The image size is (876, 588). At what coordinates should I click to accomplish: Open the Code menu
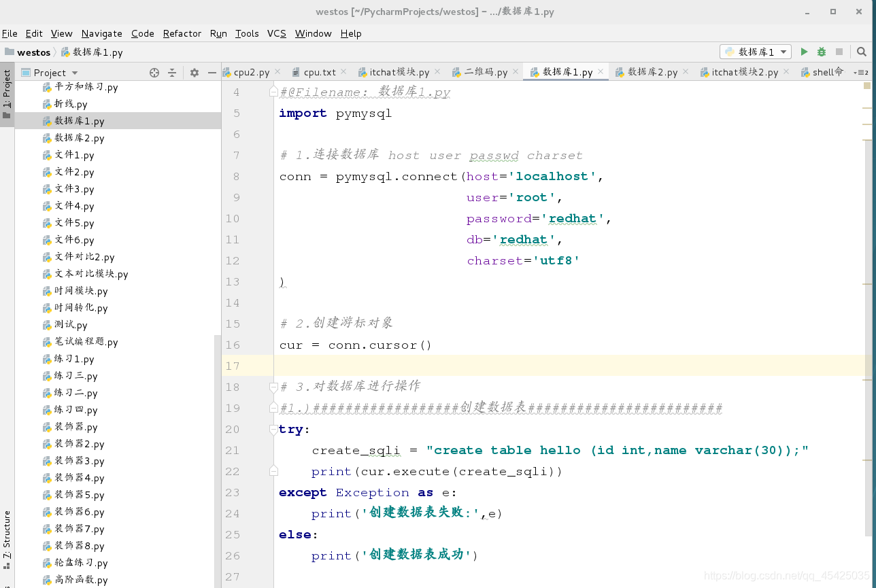pyautogui.click(x=143, y=33)
